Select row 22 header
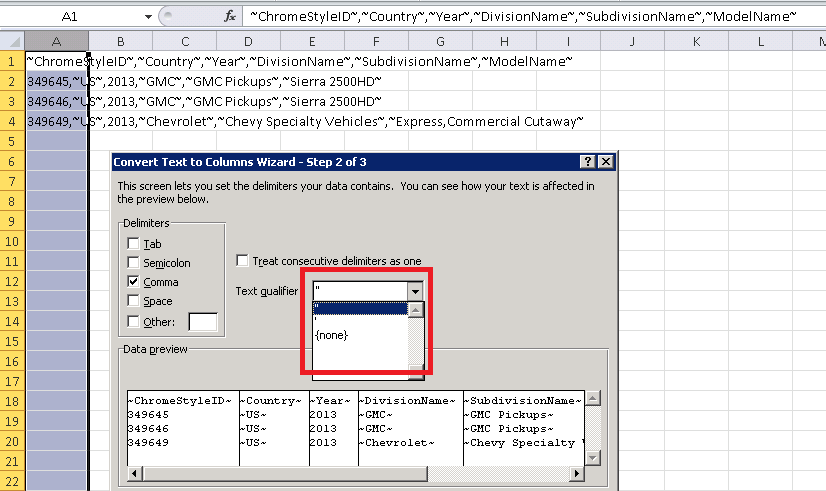 point(12,482)
